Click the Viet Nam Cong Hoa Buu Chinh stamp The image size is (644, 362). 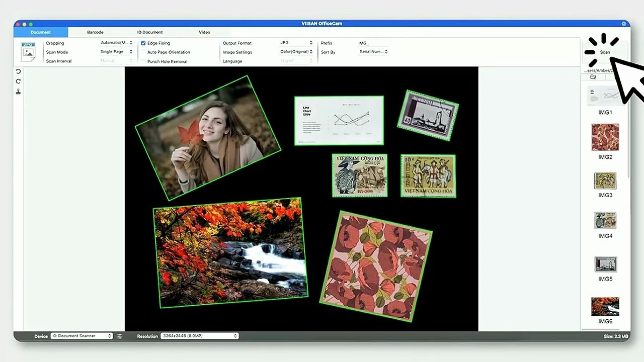(x=360, y=175)
